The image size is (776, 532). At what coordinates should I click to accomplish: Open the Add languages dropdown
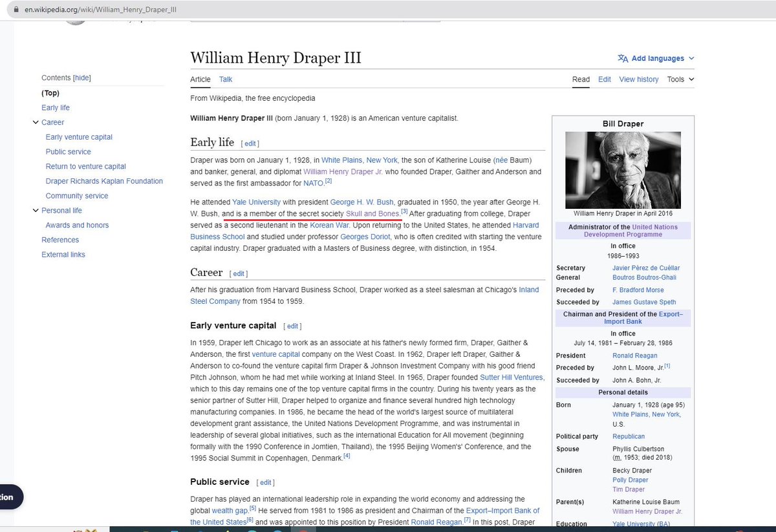[x=656, y=58]
